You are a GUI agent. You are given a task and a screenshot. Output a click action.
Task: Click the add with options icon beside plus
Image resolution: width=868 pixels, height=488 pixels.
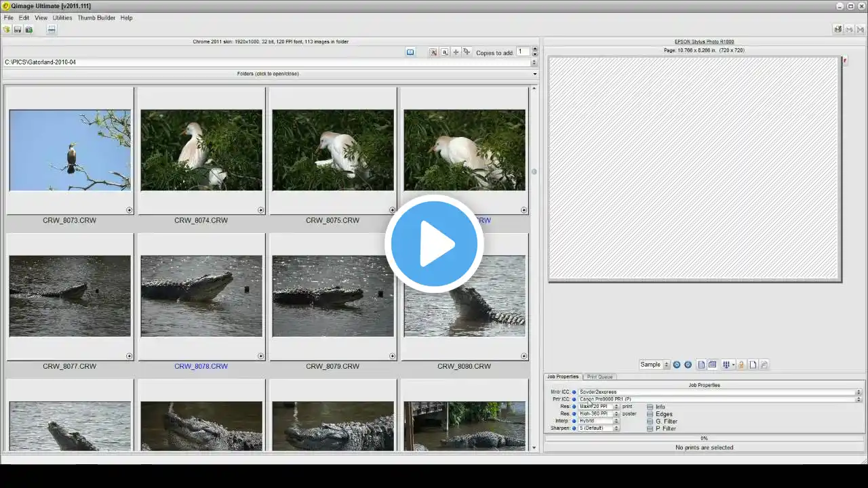point(467,52)
